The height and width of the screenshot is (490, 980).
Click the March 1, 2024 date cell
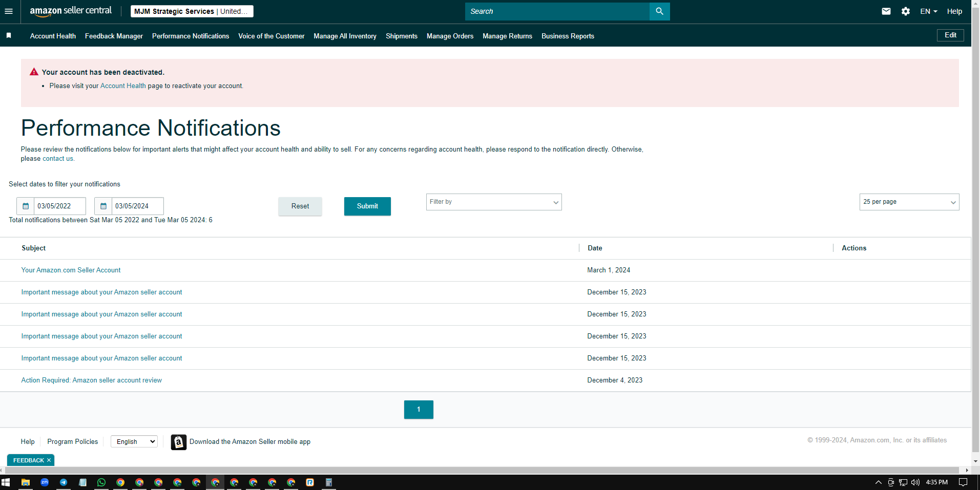click(609, 270)
